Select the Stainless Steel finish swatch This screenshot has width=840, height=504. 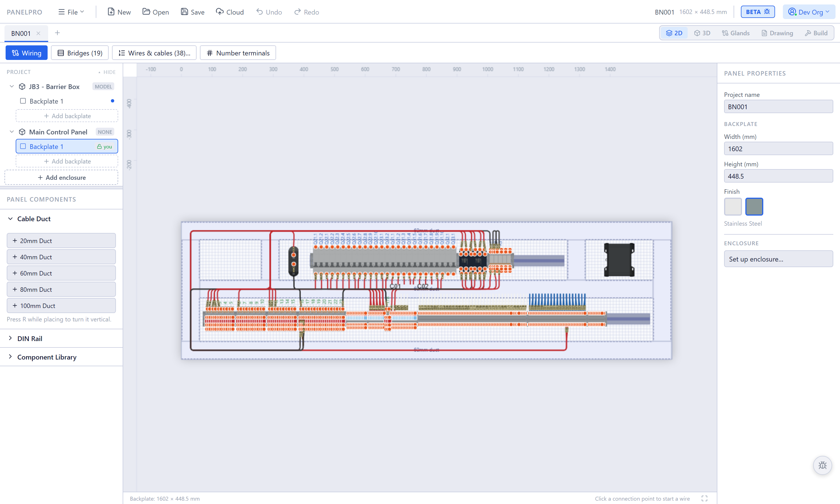(x=754, y=206)
